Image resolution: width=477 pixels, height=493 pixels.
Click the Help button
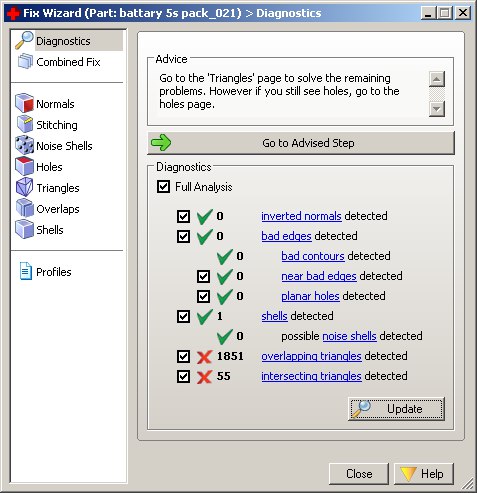pos(424,473)
